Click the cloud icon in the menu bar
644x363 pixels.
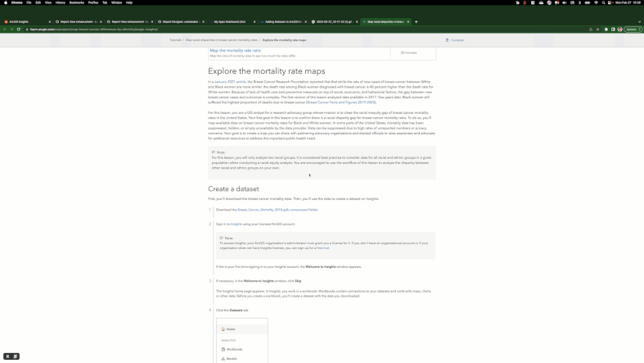[541, 2]
